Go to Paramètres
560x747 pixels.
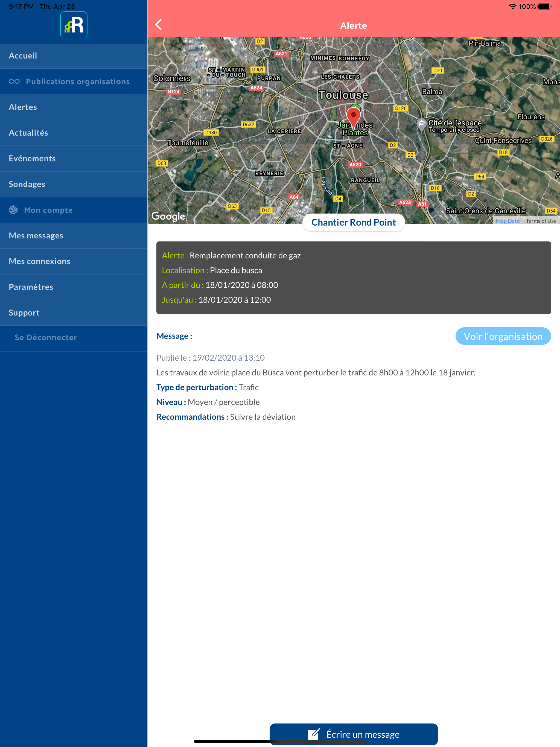(74, 287)
